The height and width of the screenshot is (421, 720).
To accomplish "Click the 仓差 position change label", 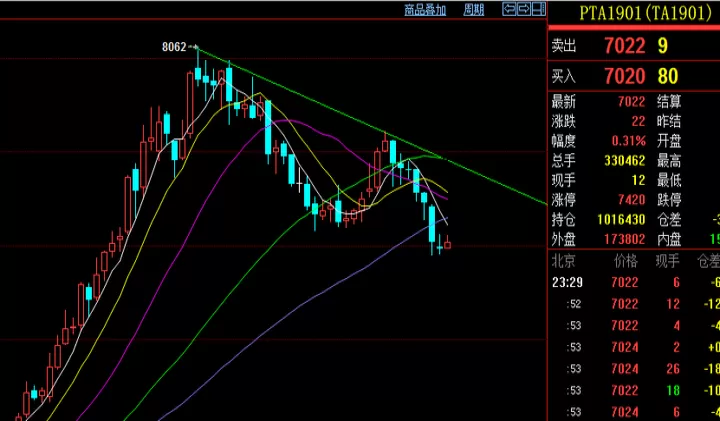I will [669, 219].
